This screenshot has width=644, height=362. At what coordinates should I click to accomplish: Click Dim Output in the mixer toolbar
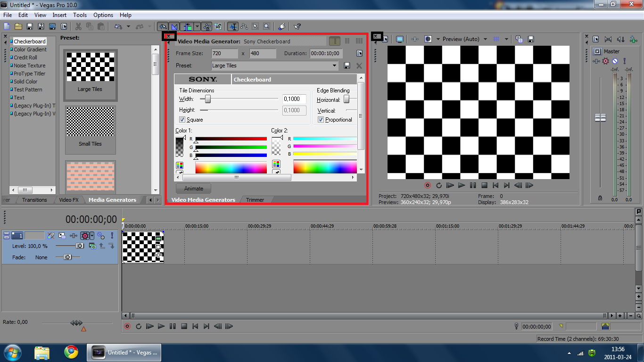tap(621, 40)
